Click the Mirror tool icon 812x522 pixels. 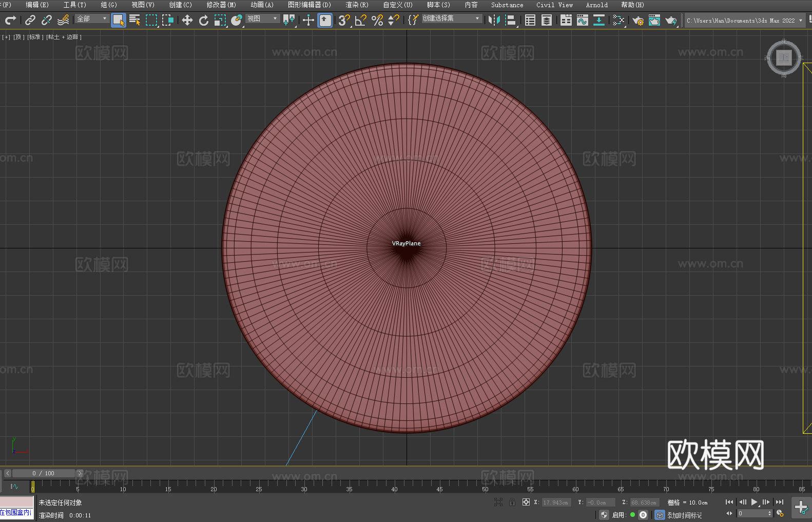pos(494,20)
